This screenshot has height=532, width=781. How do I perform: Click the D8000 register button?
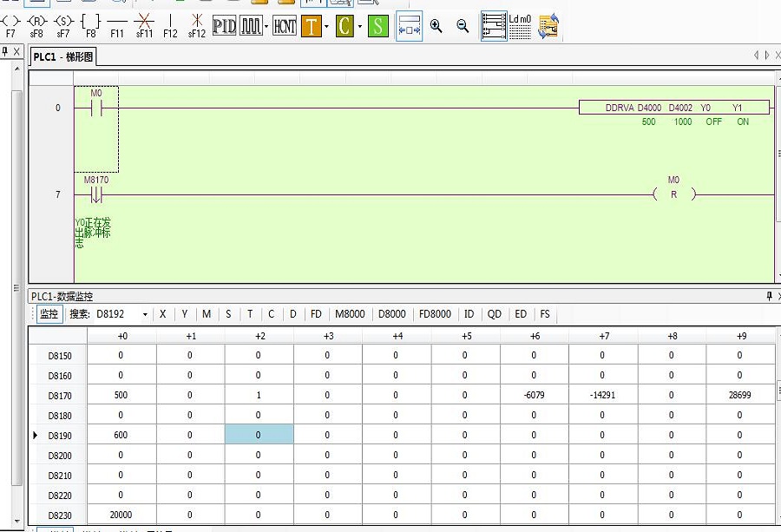391,314
